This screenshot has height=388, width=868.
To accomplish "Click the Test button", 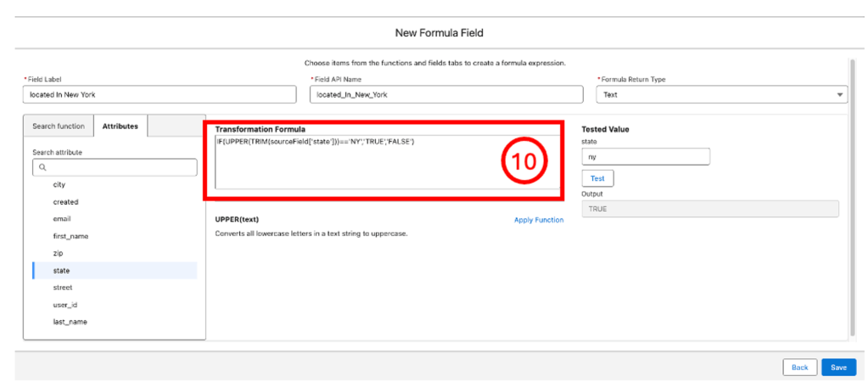I will [597, 178].
